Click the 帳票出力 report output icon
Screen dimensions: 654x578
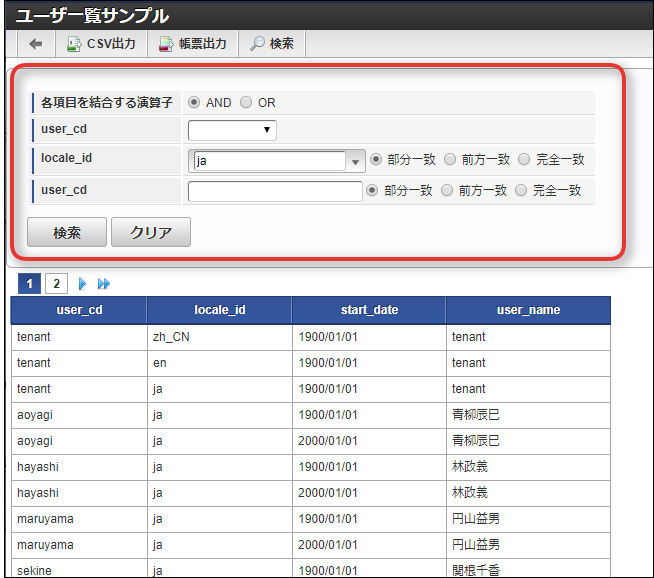point(166,44)
